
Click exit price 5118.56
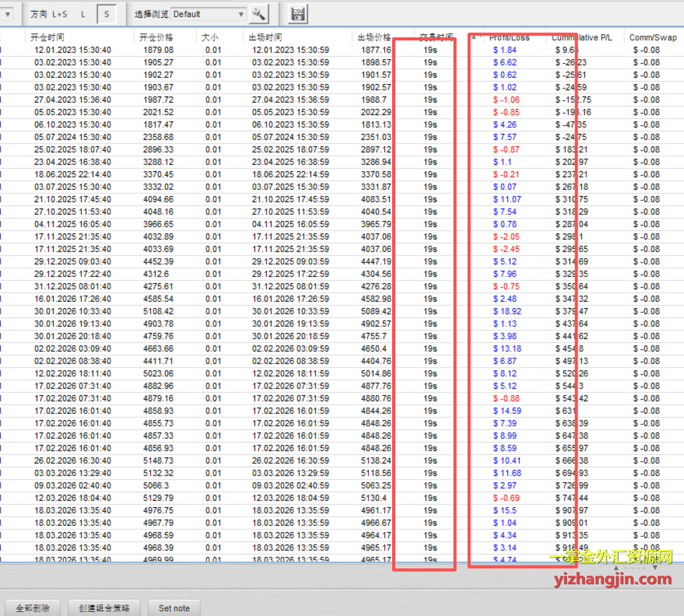pos(376,473)
